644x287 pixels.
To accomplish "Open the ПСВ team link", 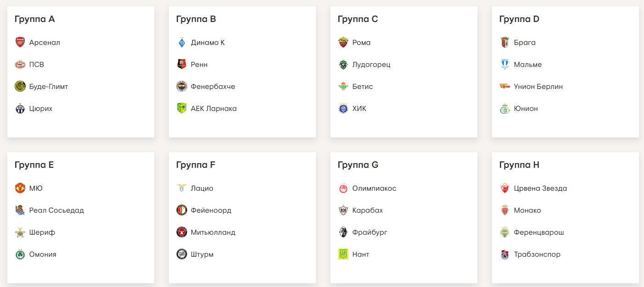I will (x=37, y=65).
